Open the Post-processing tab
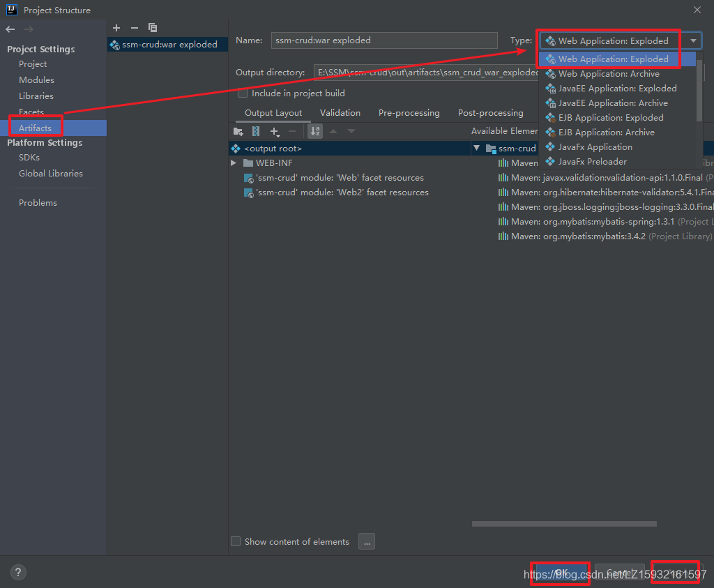 click(490, 113)
